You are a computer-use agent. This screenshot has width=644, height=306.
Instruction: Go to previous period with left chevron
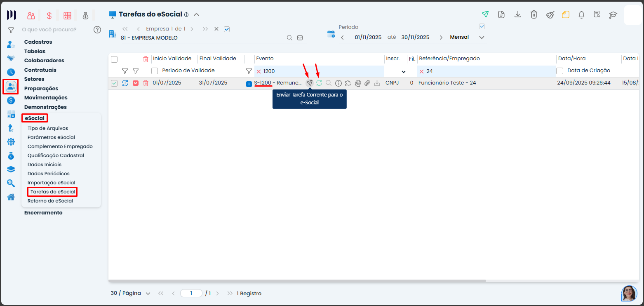342,38
